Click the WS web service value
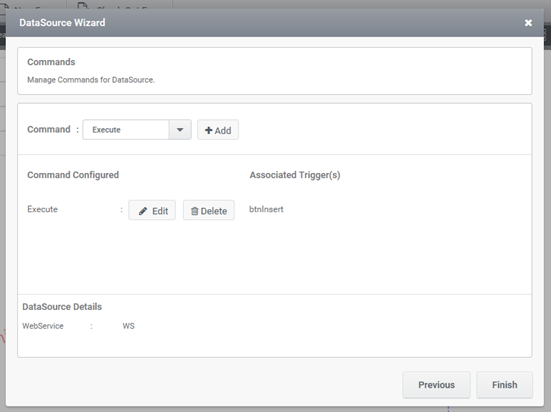 (129, 326)
